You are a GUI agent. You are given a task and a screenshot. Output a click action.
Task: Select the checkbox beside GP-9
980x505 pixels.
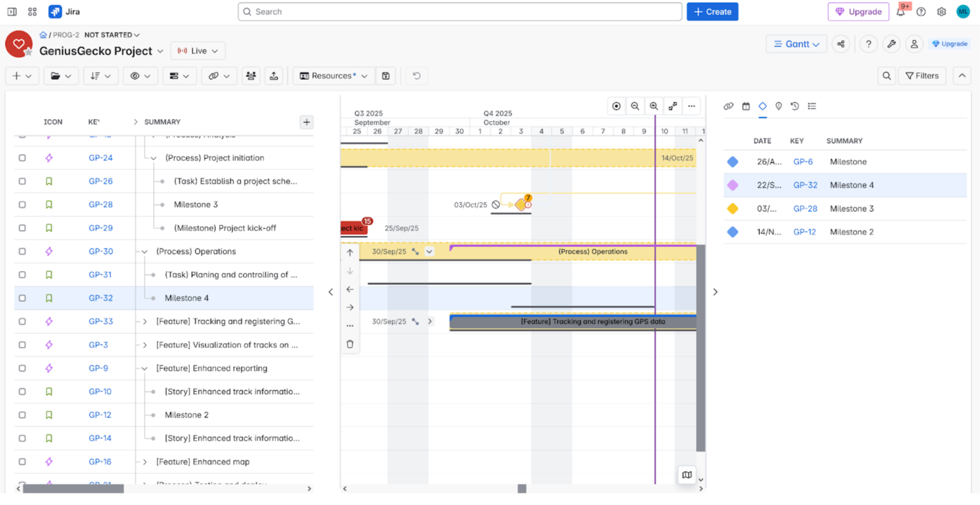(22, 368)
